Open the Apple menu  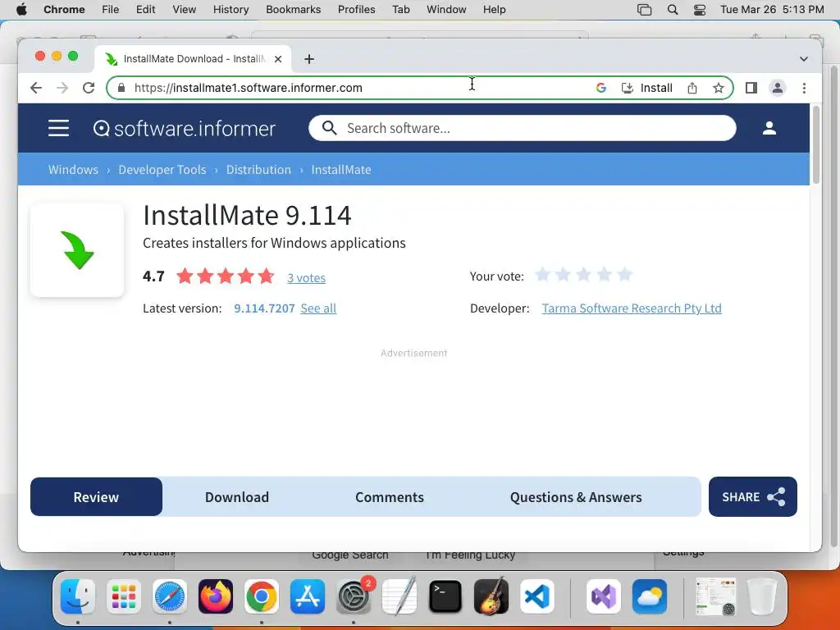pyautogui.click(x=21, y=10)
